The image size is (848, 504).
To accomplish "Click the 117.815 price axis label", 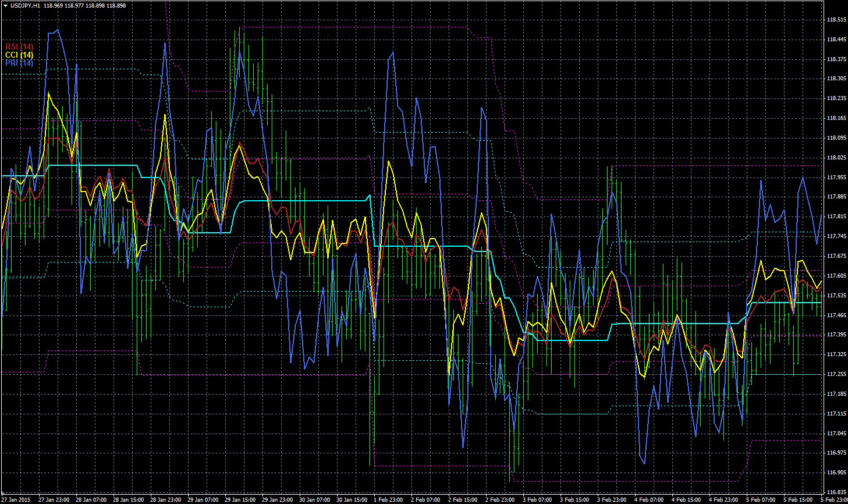I will [836, 216].
